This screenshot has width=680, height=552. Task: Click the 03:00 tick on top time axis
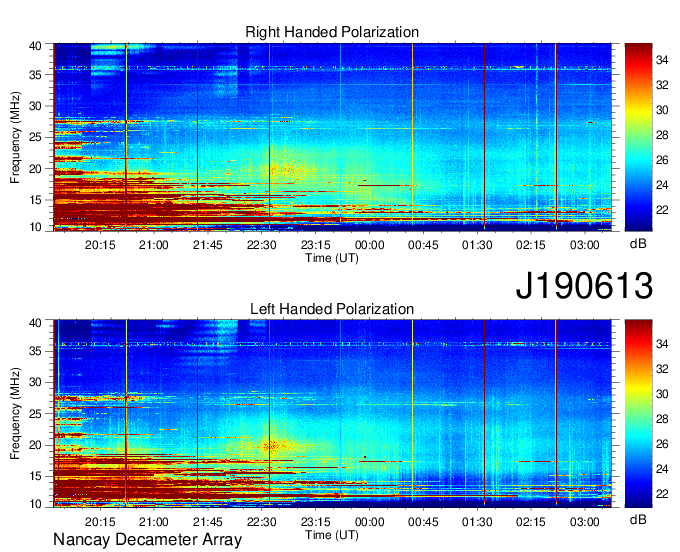pos(585,245)
